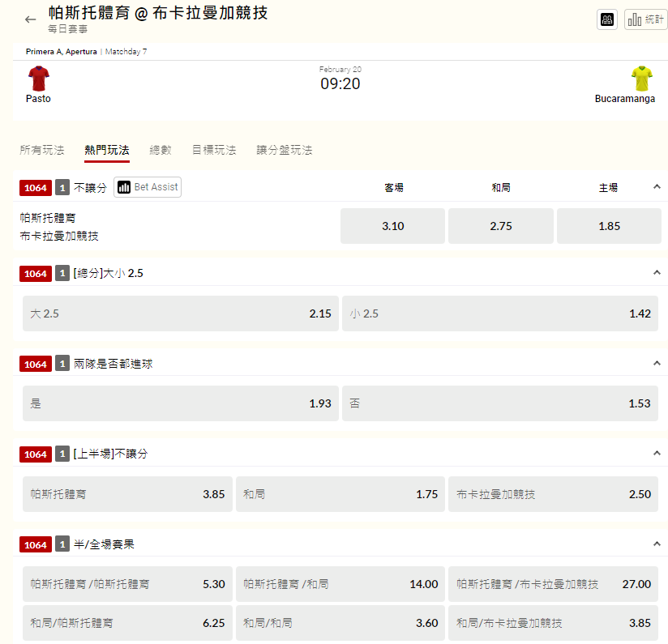This screenshot has width=668, height=644.
Task: Open Bet Assist
Action: click(148, 187)
